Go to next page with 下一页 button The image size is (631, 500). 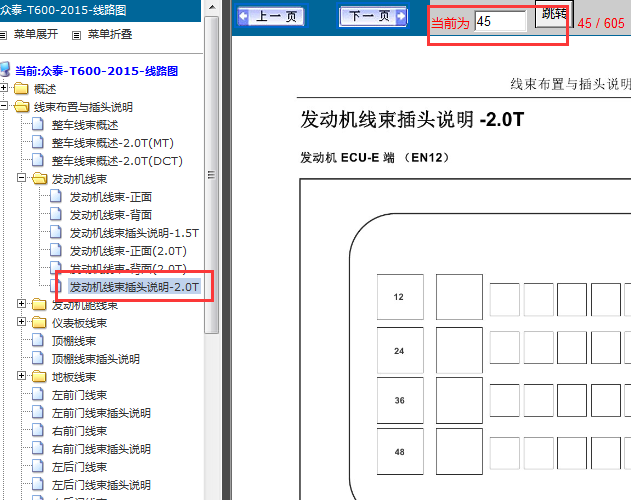373,16
